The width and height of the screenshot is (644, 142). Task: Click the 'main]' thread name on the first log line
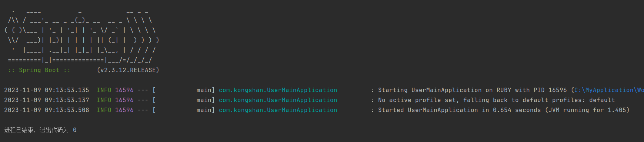pyautogui.click(x=206, y=90)
